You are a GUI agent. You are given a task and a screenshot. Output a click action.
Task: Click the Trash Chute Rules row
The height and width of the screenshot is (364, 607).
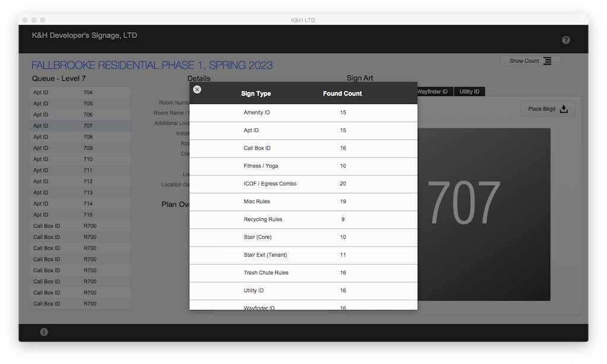click(x=303, y=273)
